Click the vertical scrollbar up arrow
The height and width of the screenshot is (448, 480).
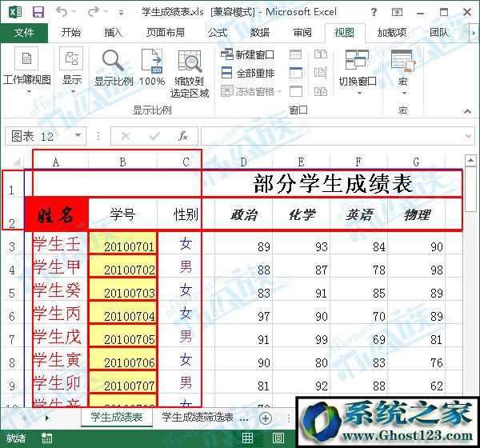(470, 160)
